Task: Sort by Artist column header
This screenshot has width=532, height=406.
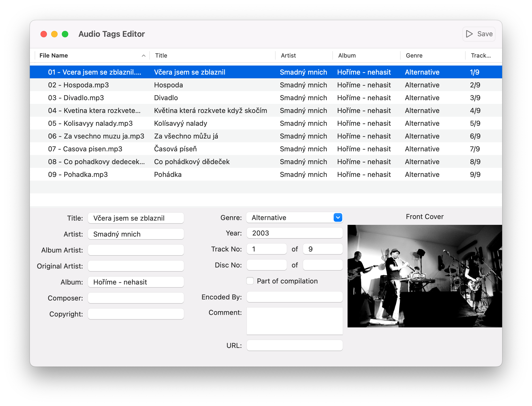Action: click(x=288, y=55)
